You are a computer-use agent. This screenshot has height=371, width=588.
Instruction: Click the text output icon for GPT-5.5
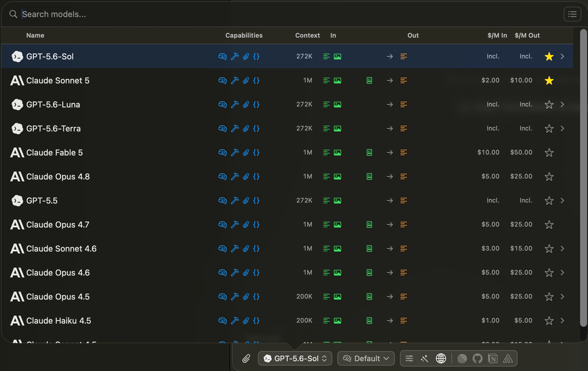[404, 200]
